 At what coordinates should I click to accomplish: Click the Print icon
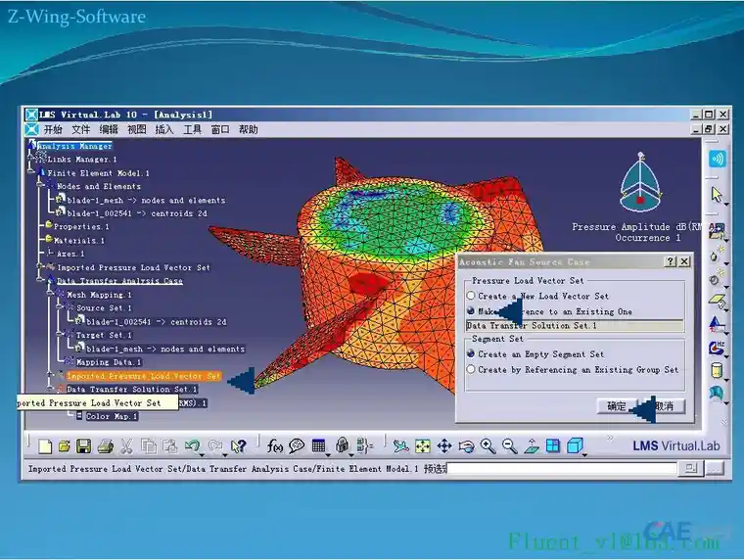105,446
